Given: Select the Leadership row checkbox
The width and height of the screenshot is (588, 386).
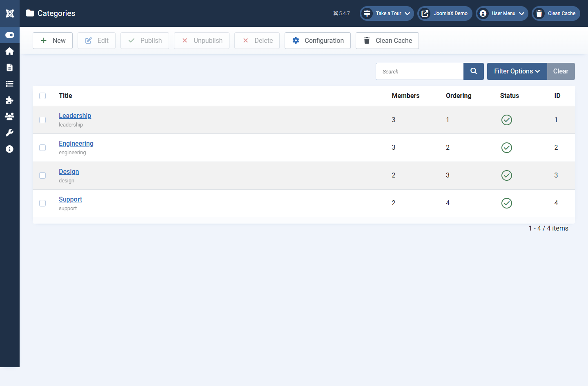Looking at the screenshot, I should pyautogui.click(x=42, y=120).
